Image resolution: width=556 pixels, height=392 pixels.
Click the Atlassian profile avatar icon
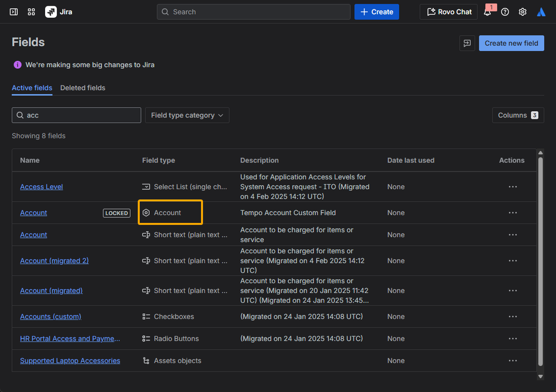tap(541, 12)
